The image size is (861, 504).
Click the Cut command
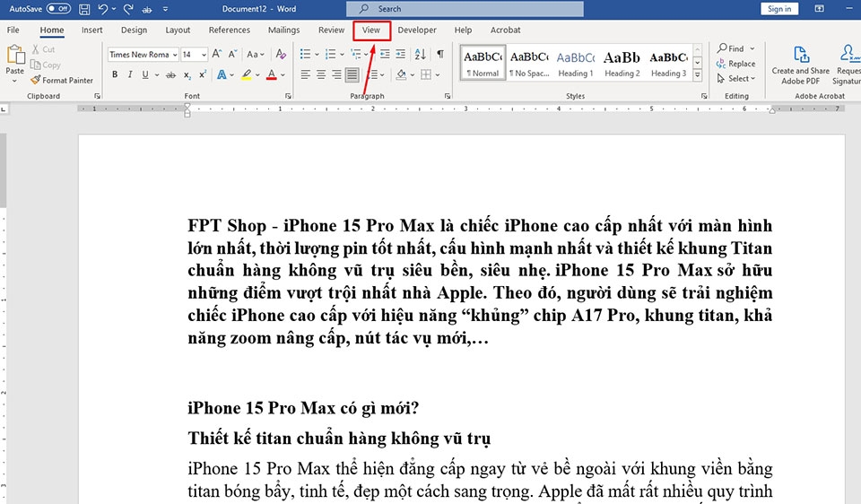click(43, 49)
